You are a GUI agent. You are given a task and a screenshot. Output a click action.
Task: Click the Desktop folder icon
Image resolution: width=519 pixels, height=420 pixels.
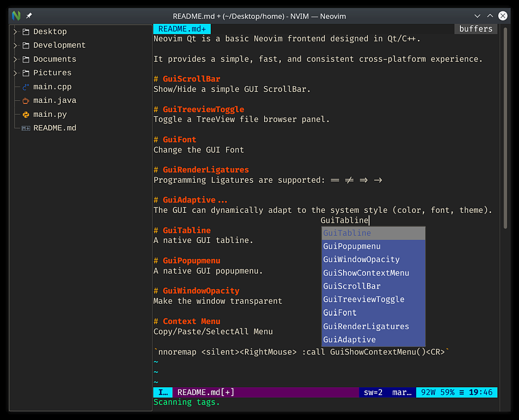pyautogui.click(x=26, y=32)
